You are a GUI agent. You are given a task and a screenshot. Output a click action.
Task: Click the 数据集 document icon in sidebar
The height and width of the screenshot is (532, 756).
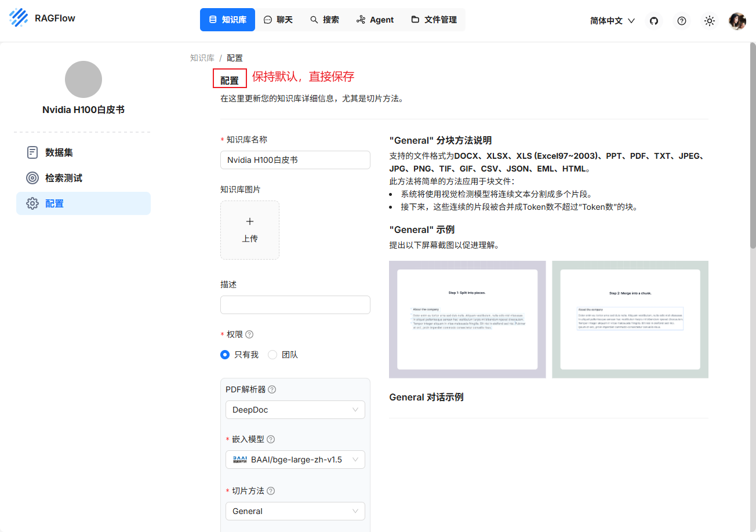[32, 152]
